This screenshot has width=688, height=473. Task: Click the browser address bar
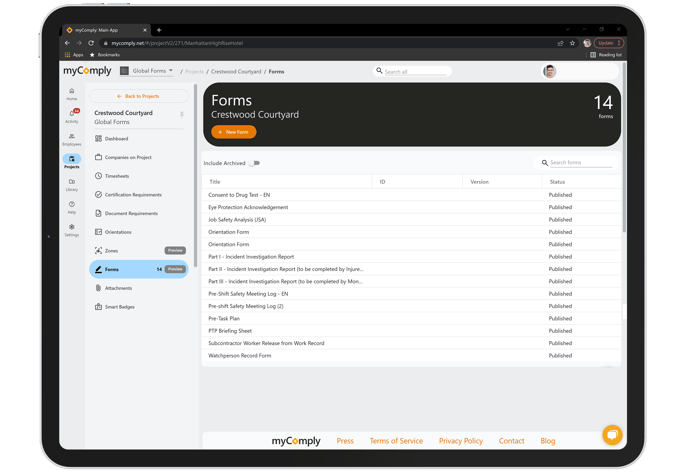tap(325, 43)
